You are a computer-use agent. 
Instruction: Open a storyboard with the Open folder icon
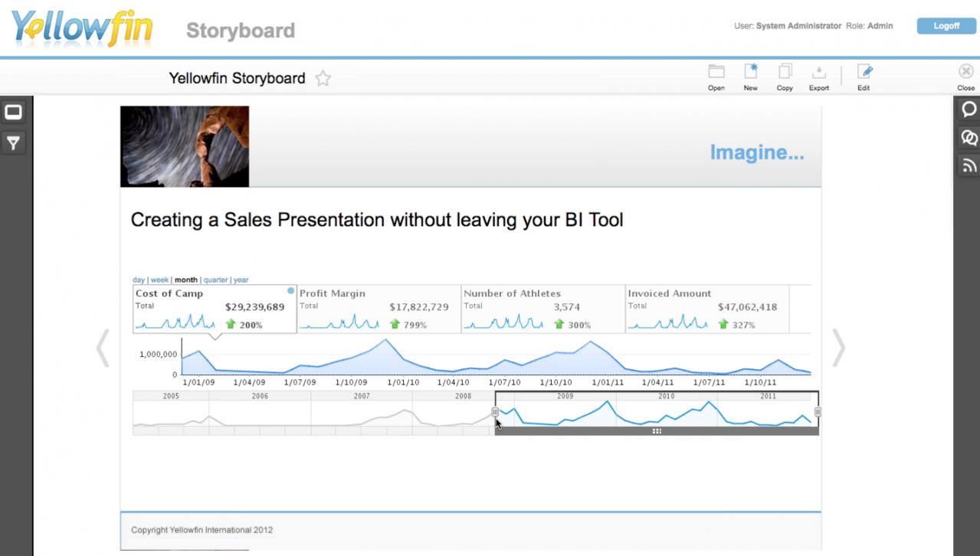pyautogui.click(x=716, y=73)
